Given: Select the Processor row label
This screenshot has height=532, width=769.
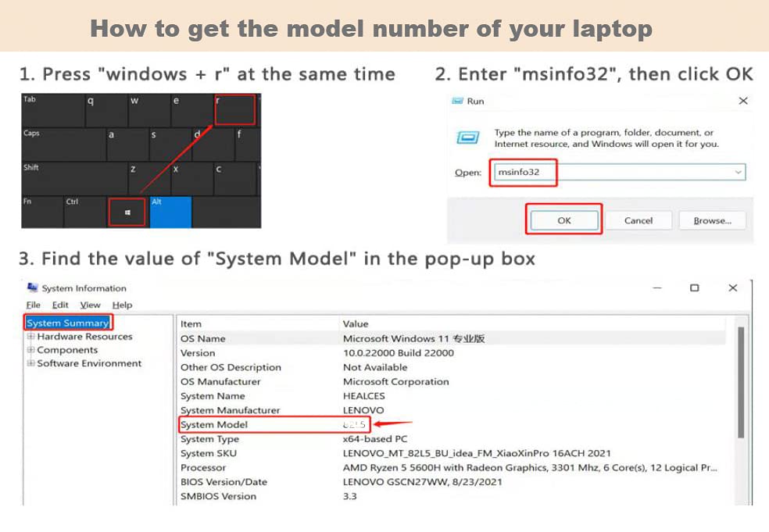Looking at the screenshot, I should point(203,467).
